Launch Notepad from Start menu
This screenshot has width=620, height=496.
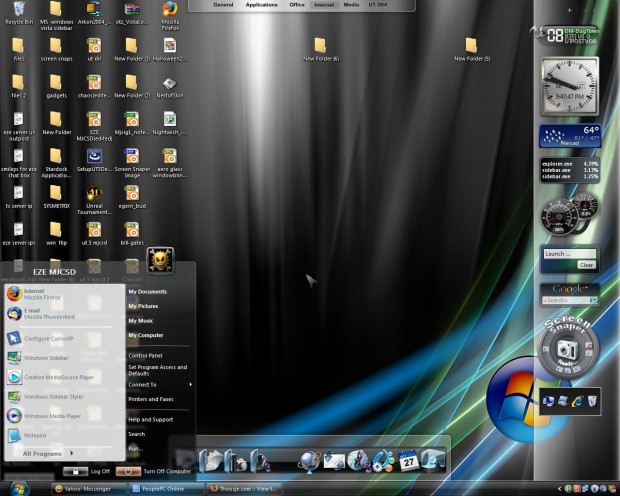(x=64, y=435)
